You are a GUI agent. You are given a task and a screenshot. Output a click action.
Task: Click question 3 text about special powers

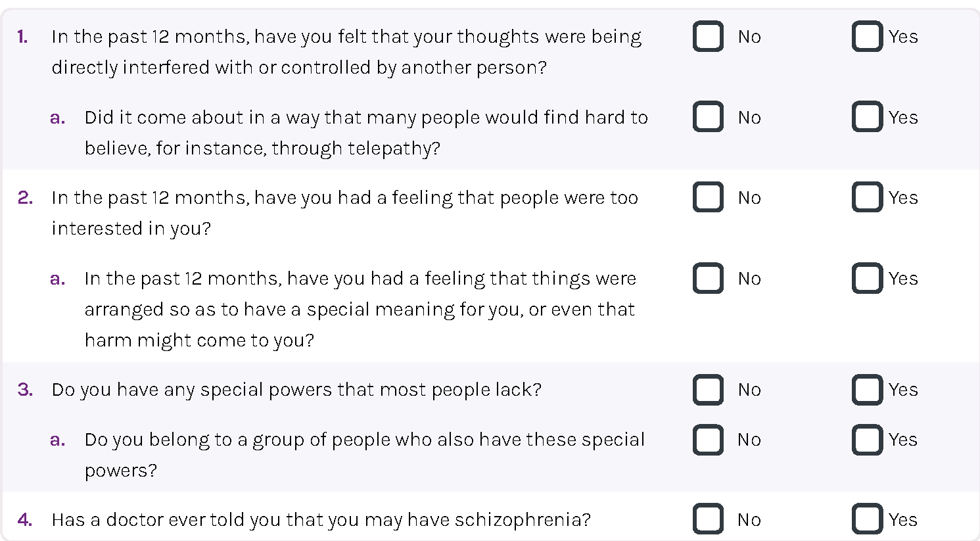pyautogui.click(x=296, y=390)
